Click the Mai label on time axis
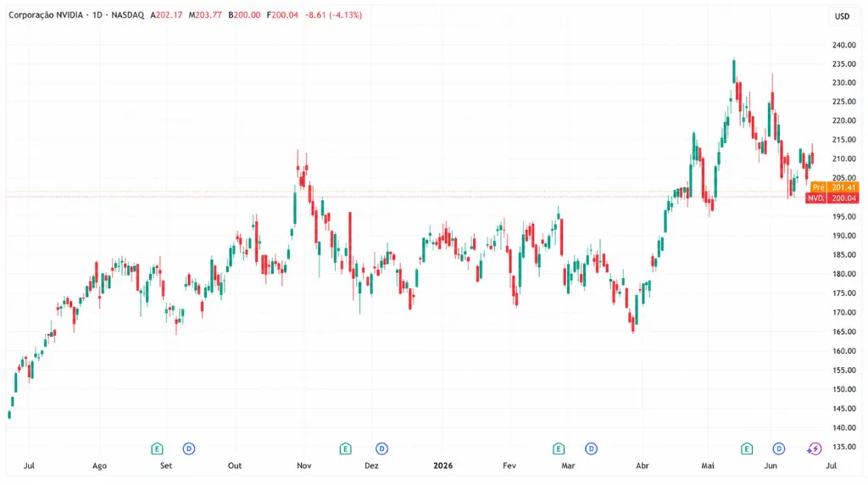 coord(708,465)
